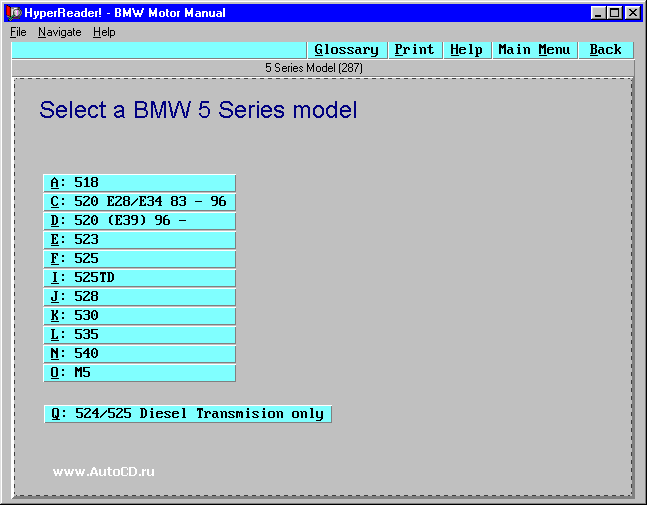Viewport: 647px width, 505px height.
Task: Select model N: 540
Action: pos(139,354)
